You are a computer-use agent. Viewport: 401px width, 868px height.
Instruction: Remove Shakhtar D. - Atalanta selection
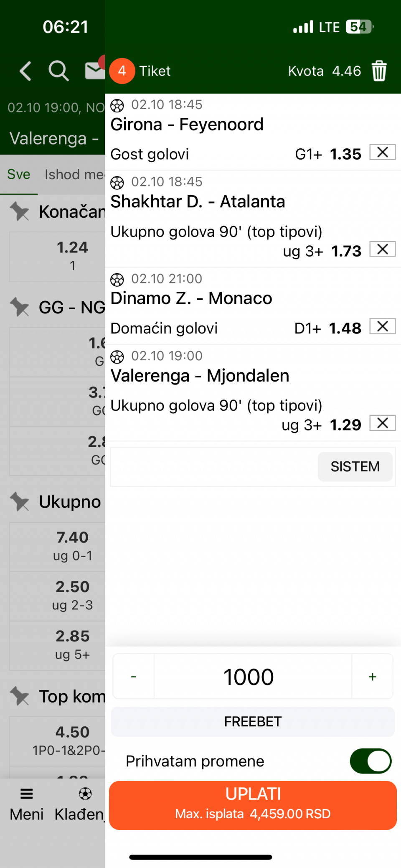coord(382,249)
